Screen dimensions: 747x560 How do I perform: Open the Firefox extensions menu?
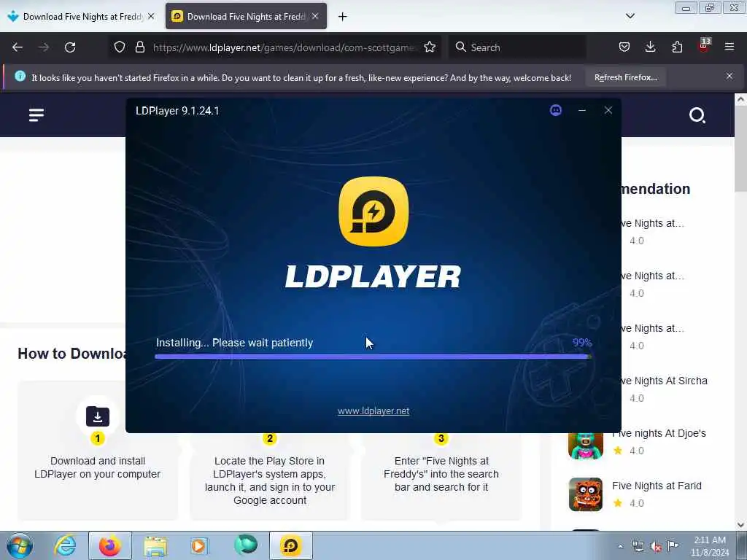(677, 47)
